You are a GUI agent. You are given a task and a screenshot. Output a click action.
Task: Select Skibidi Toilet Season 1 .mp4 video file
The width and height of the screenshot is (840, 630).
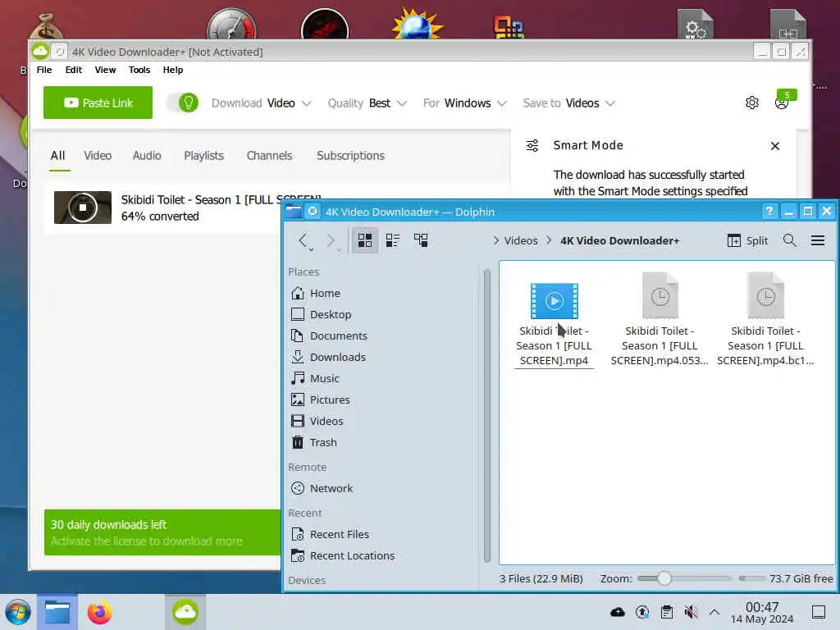tap(554, 323)
